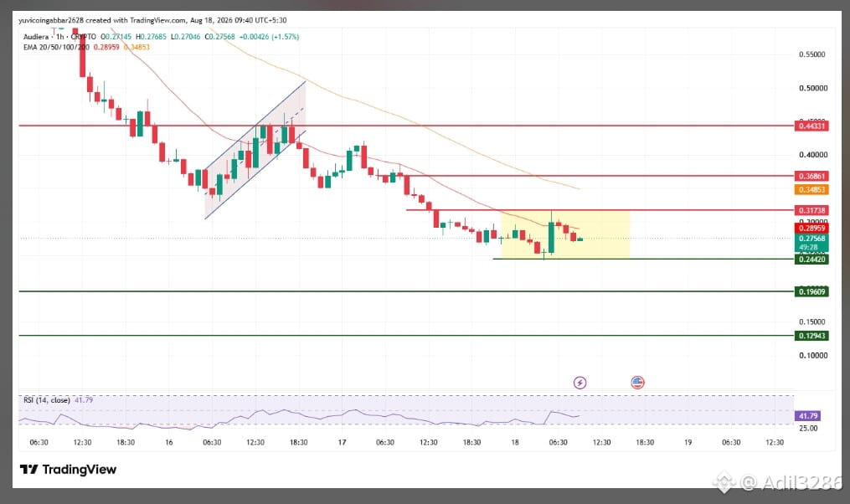Click the 25.00 RSI axis tick
This screenshot has height=504, width=850.
click(808, 428)
